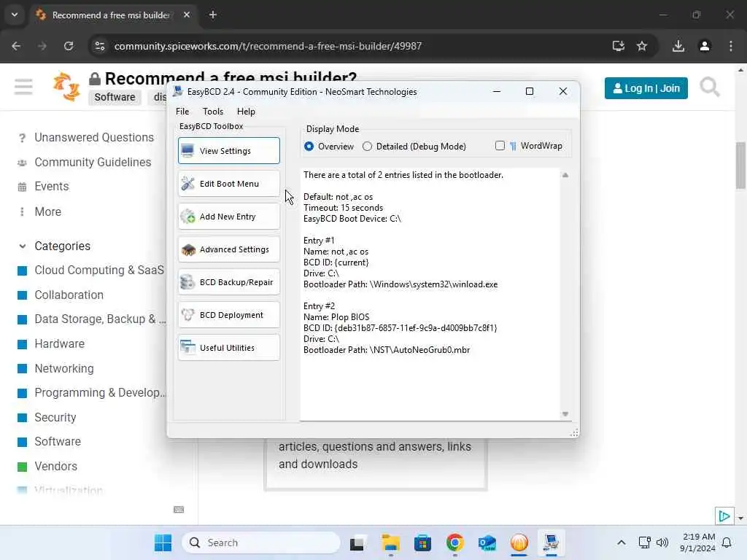Image resolution: width=747 pixels, height=560 pixels.
Task: Show hidden system tray icons
Action: click(x=622, y=542)
